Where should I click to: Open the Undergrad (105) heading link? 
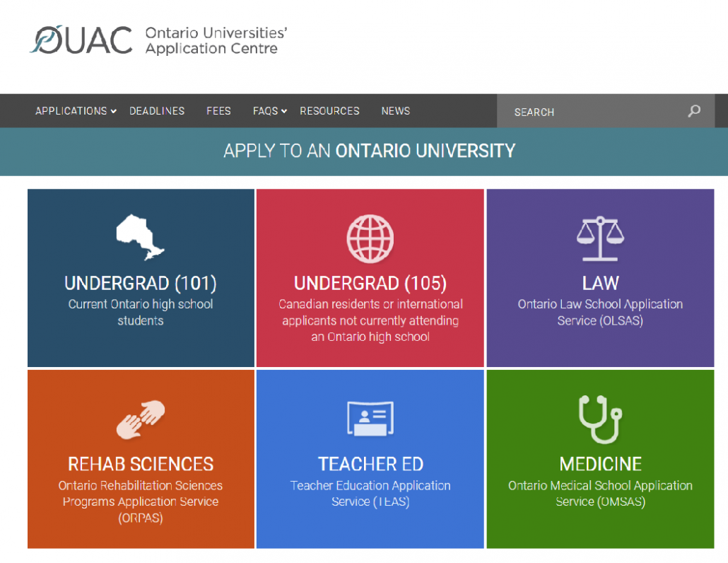370,284
